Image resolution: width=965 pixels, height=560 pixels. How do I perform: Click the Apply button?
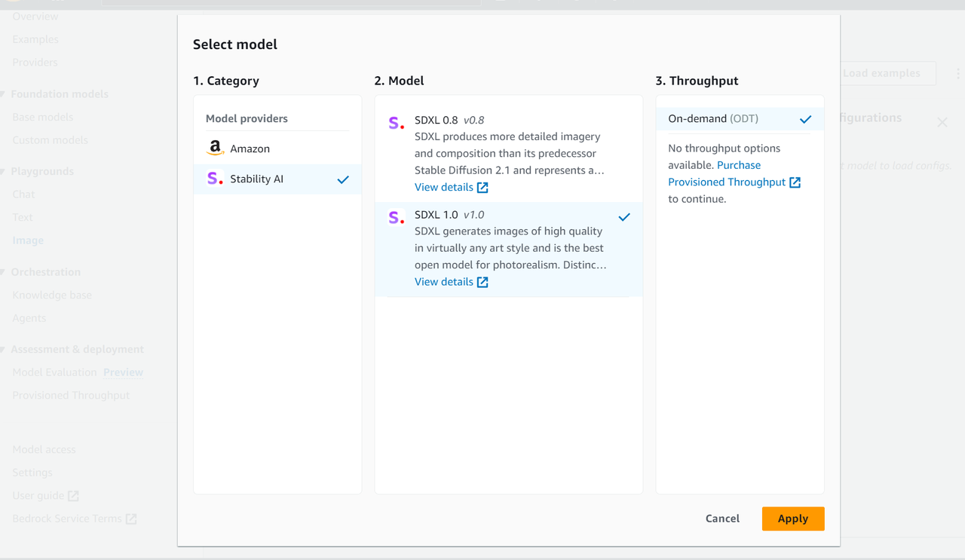coord(793,519)
